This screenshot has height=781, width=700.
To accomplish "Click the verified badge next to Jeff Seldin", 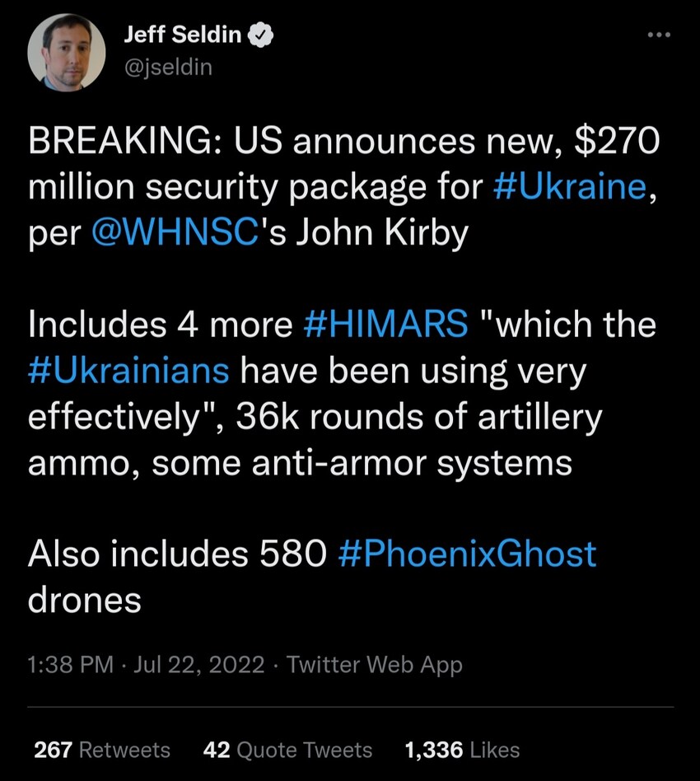I will point(260,35).
